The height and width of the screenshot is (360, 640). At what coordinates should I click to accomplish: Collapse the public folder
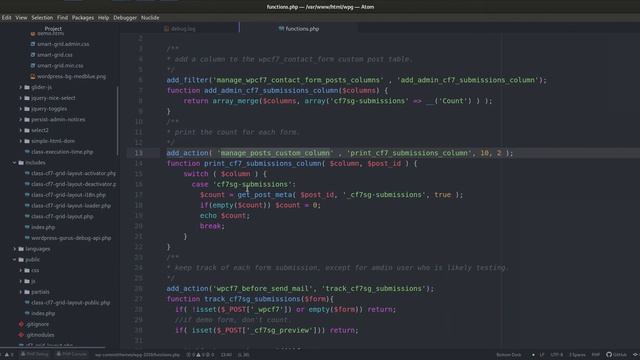(15, 260)
